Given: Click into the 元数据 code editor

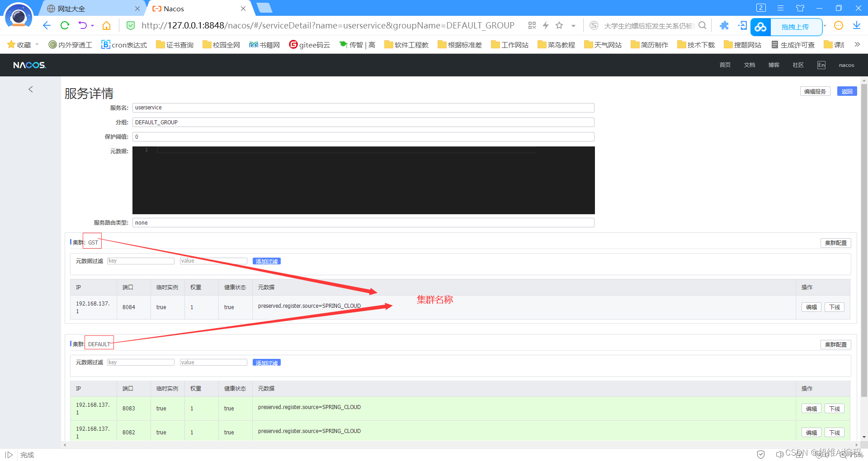Looking at the screenshot, I should (x=363, y=180).
